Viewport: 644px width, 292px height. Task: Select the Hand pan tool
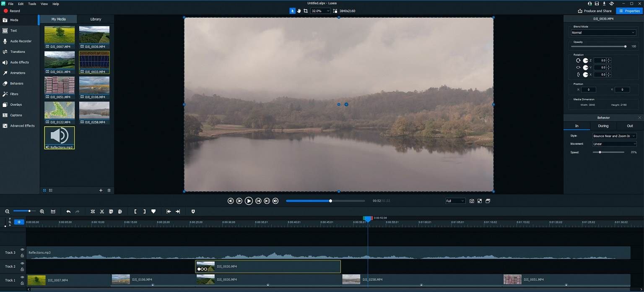coord(299,11)
